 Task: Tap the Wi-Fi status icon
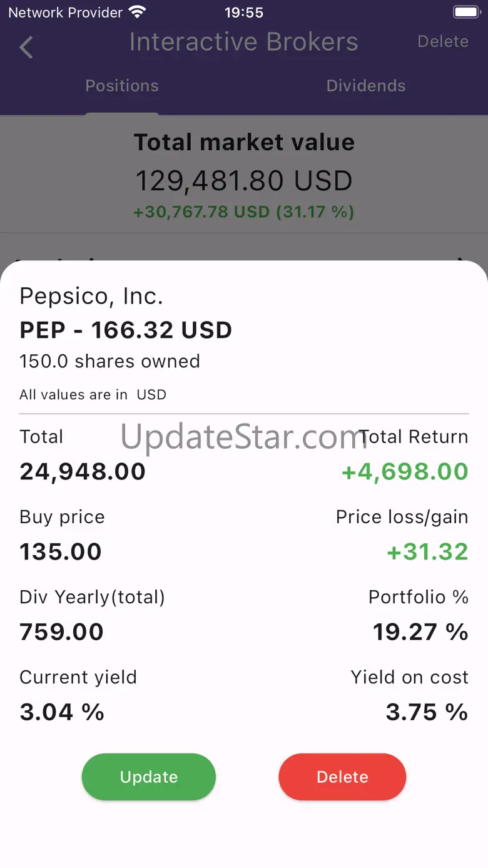click(x=137, y=13)
